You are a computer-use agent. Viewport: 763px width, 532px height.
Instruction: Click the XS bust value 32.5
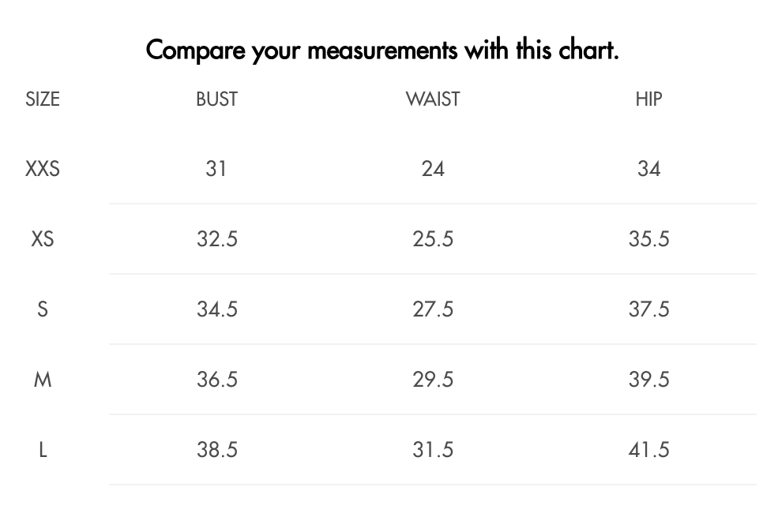coord(216,239)
